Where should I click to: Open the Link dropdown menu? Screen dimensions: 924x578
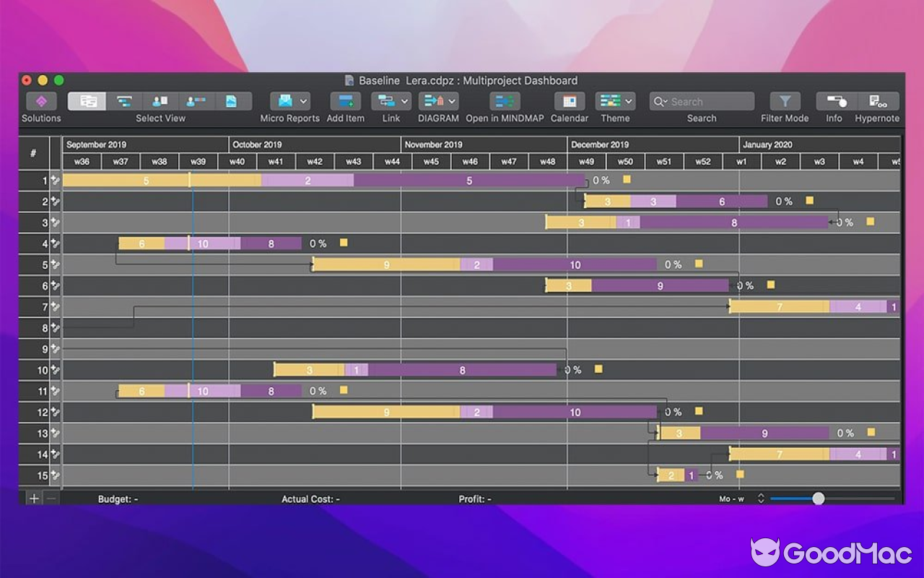tap(404, 101)
